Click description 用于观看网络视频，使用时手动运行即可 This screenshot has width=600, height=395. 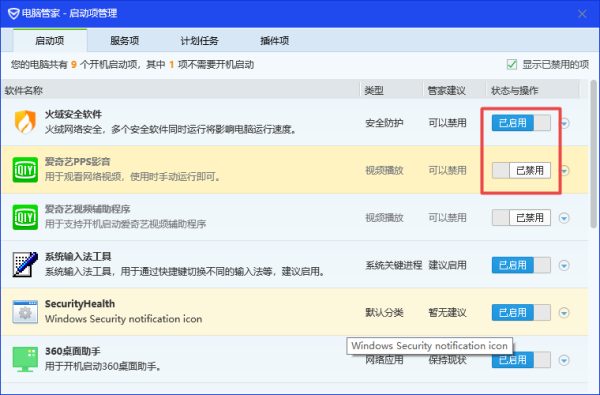(133, 177)
